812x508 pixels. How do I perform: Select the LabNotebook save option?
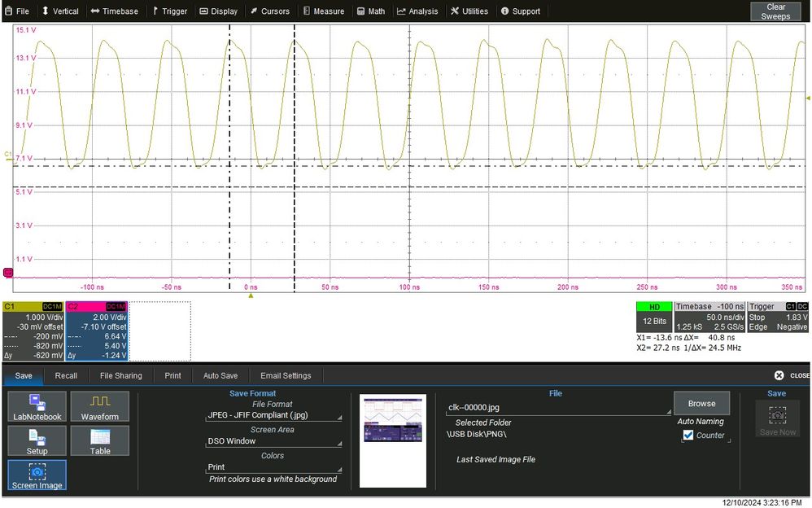[37, 407]
